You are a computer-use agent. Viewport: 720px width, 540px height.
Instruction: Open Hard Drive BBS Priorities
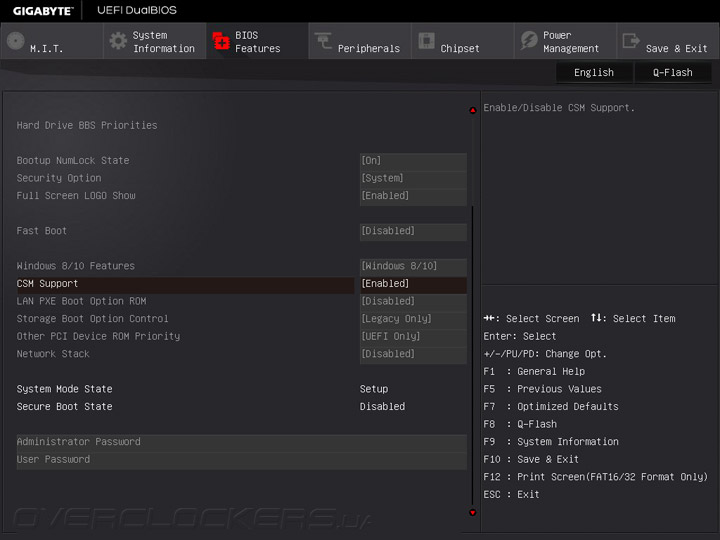click(x=87, y=125)
